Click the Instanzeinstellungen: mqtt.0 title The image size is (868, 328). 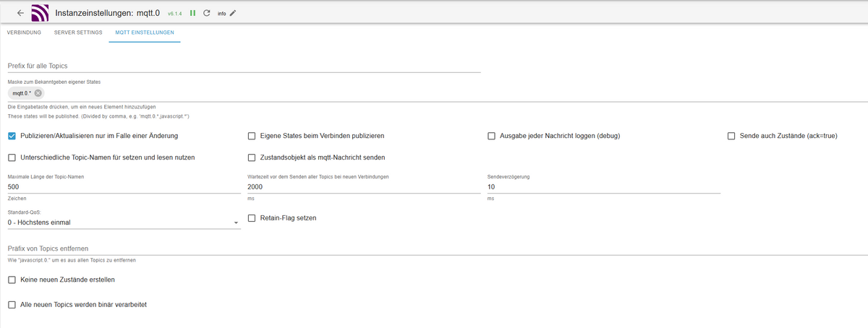107,13
